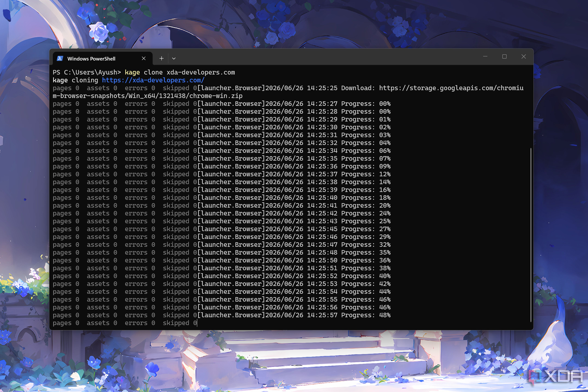Open a new terminal tab with plus
This screenshot has height=392, width=588.
pyautogui.click(x=162, y=58)
